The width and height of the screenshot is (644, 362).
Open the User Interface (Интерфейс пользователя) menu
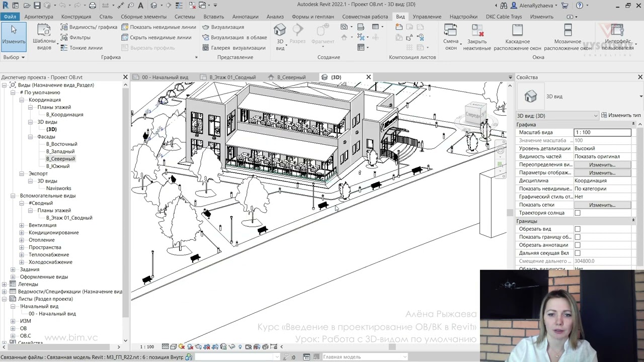click(x=617, y=37)
